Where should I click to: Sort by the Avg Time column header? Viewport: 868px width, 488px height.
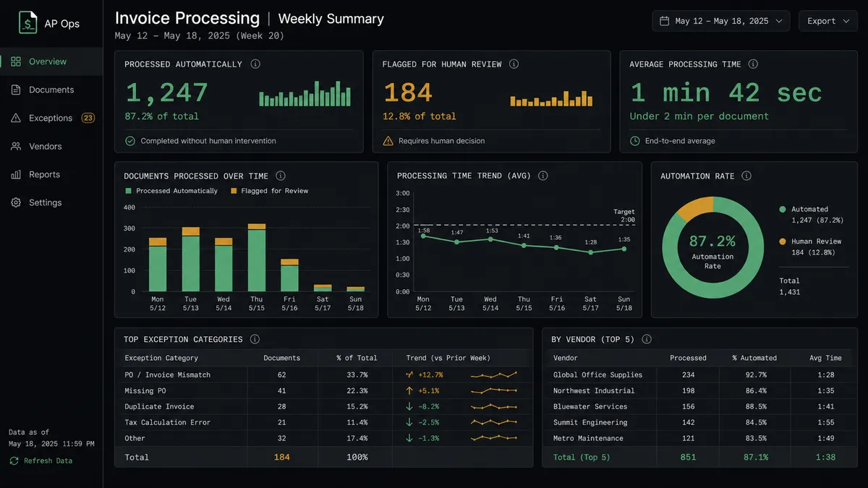[825, 358]
